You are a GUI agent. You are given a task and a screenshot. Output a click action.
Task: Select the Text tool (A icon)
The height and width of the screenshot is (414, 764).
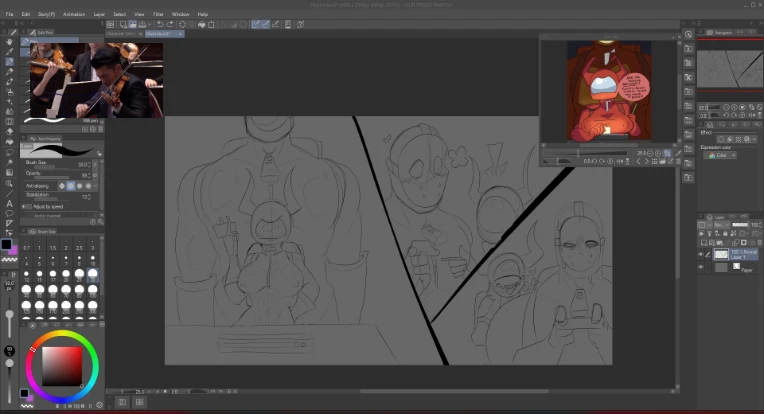[9, 204]
